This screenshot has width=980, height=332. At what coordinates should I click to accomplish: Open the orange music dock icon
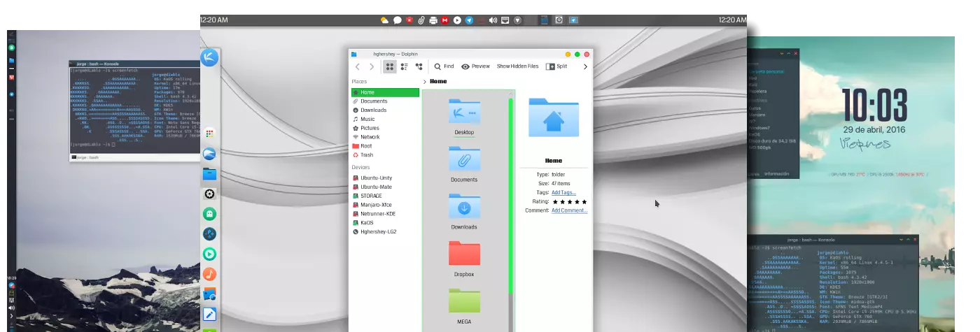click(x=209, y=275)
